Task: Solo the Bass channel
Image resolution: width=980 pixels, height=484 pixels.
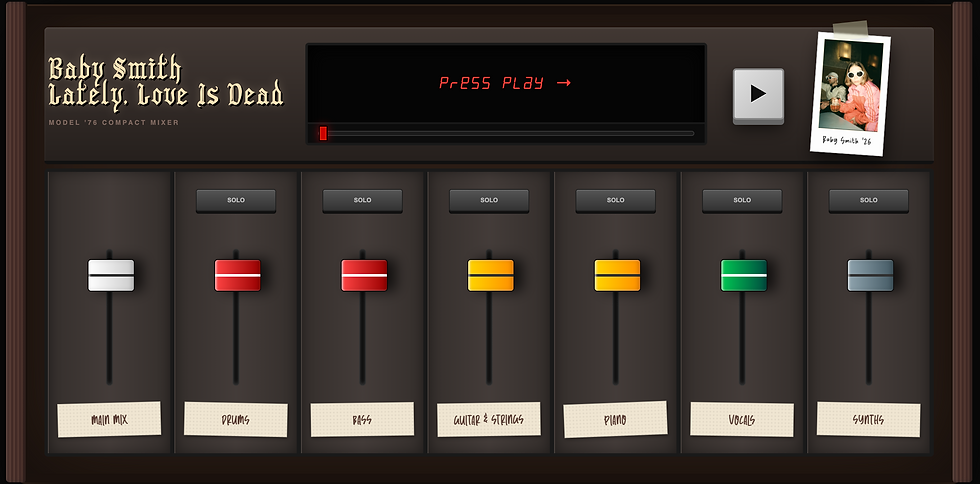Action: [362, 201]
